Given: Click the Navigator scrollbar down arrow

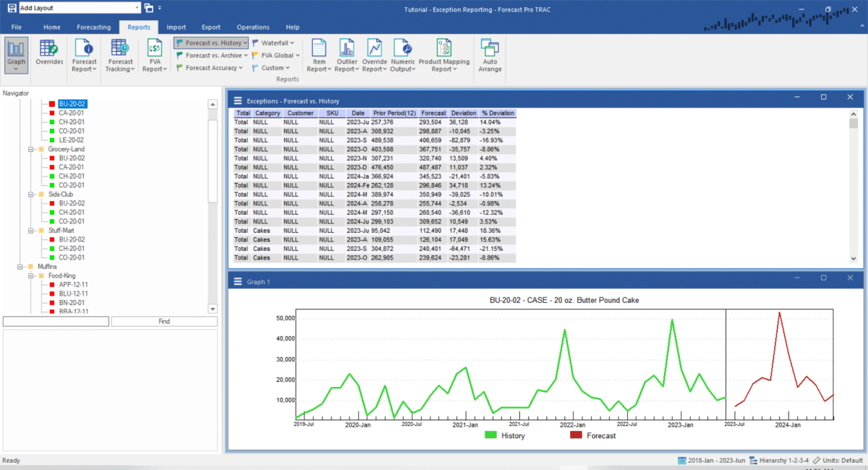Looking at the screenshot, I should (213, 309).
